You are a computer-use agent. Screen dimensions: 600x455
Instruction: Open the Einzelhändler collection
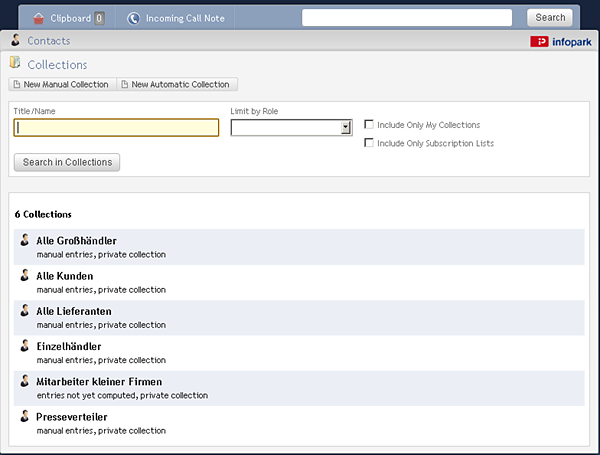(69, 346)
